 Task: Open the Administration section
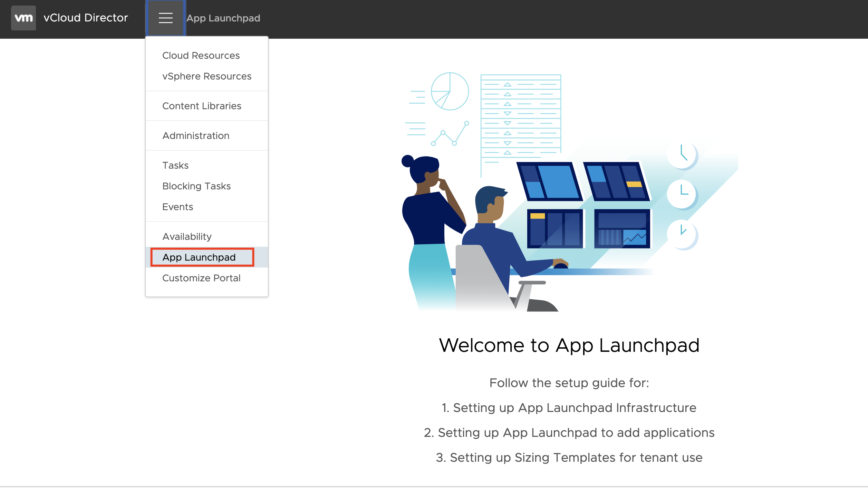196,136
